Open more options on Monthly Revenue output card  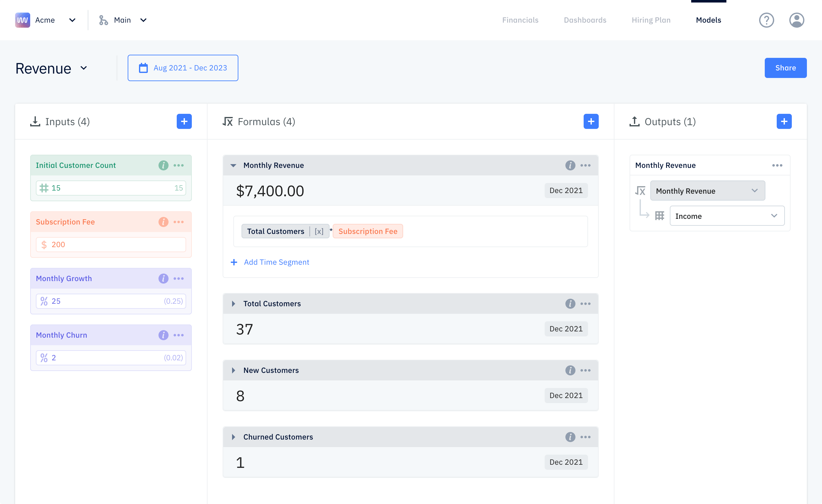[x=777, y=165]
